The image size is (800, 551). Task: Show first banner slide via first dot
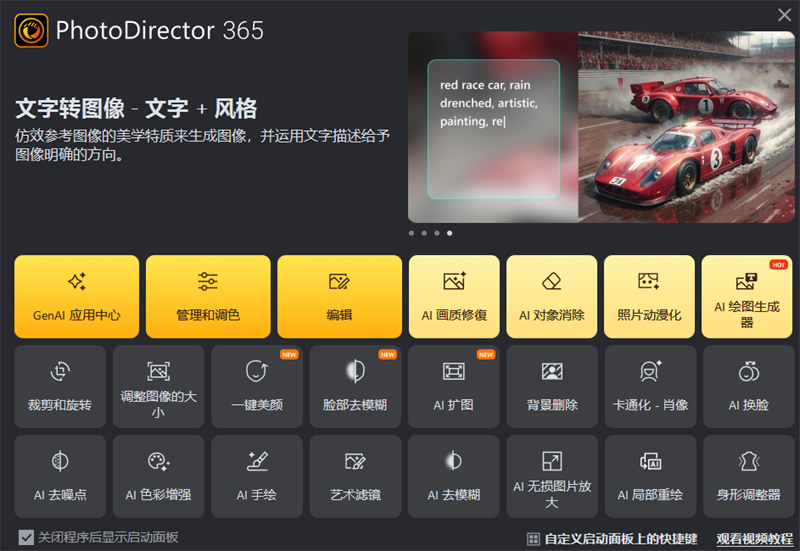[x=412, y=233]
